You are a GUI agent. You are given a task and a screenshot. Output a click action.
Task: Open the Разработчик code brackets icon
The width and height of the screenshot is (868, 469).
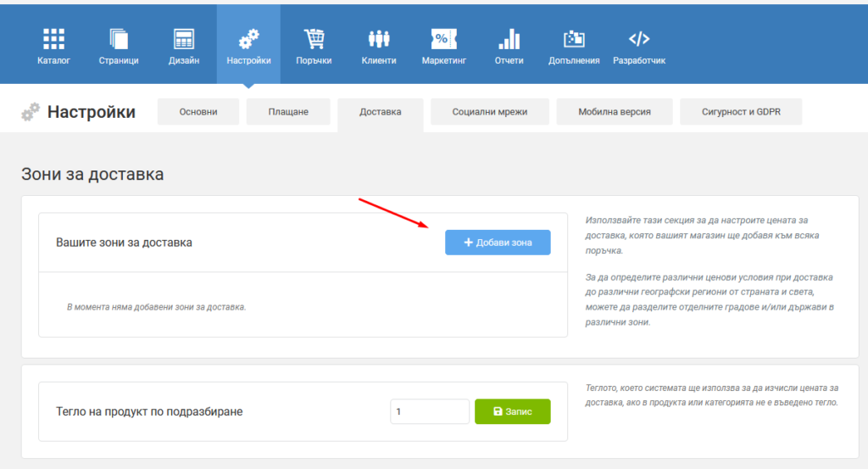[639, 39]
